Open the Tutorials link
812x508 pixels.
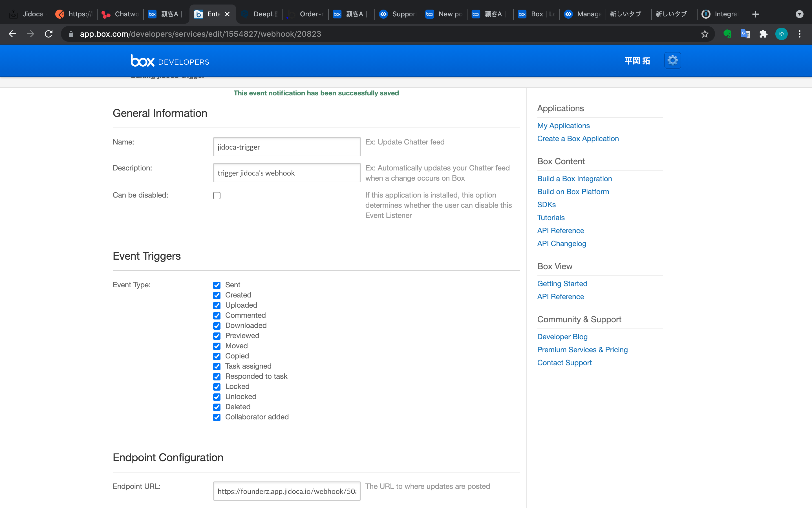(x=551, y=218)
